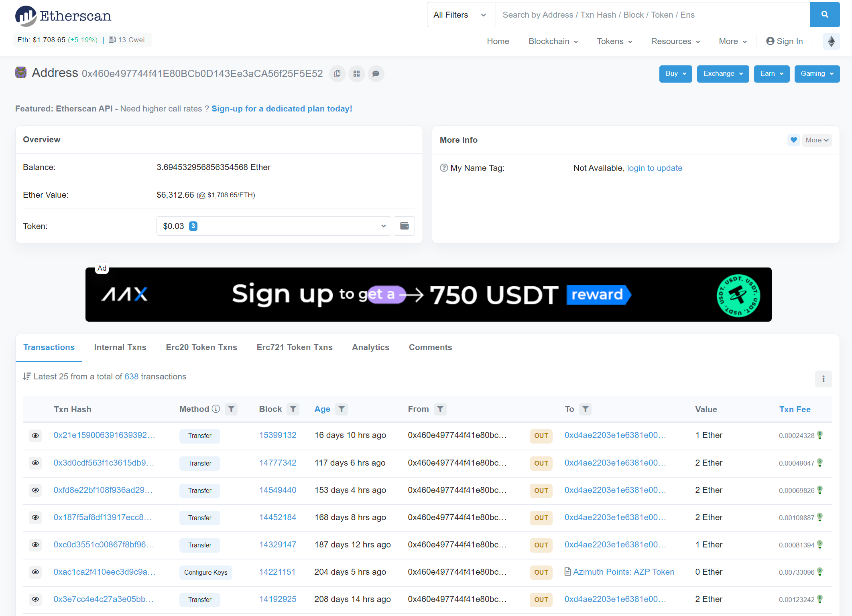Image resolution: width=852 pixels, height=616 pixels.
Task: Show the QR code for this address
Action: pyautogui.click(x=356, y=74)
